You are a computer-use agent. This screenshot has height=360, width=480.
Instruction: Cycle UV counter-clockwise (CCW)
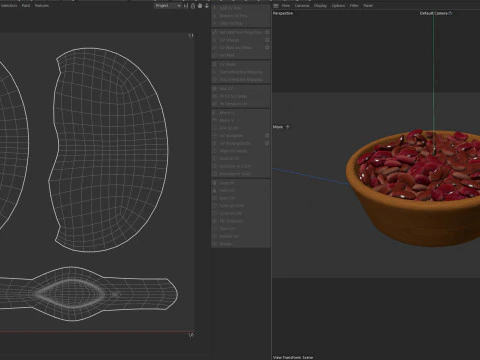coord(241,206)
